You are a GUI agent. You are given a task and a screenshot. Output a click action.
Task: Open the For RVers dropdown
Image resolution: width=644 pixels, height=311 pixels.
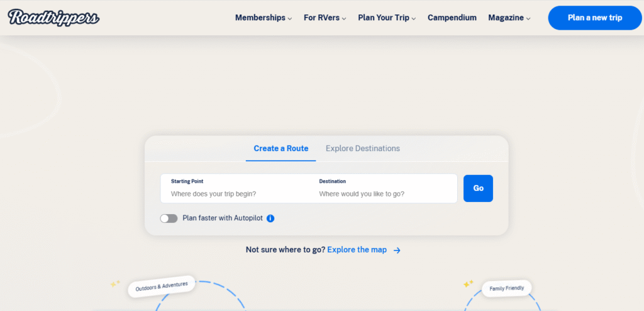pyautogui.click(x=325, y=18)
